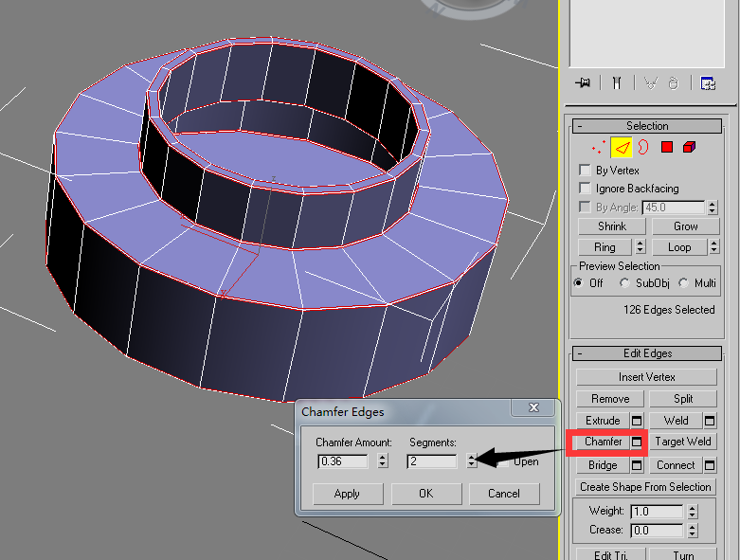Click the Chamfer Amount field
This screenshot has height=560, width=740.
(x=343, y=461)
